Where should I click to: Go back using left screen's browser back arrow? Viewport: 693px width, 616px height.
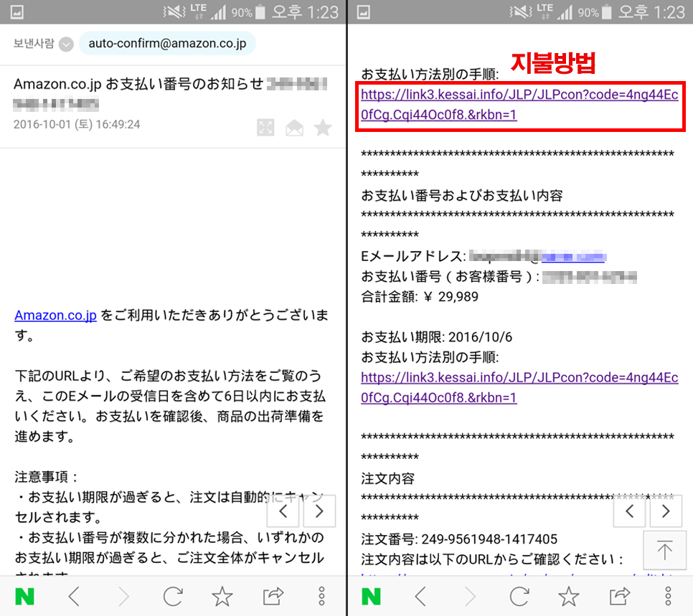click(75, 597)
